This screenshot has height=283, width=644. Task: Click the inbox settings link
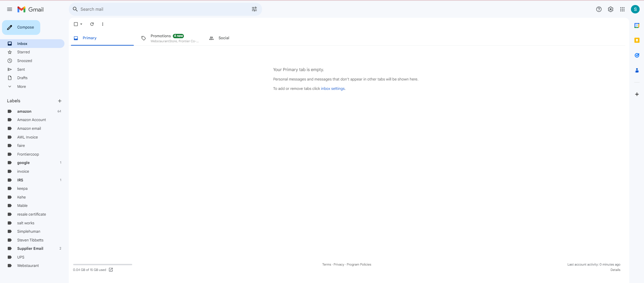[333, 89]
